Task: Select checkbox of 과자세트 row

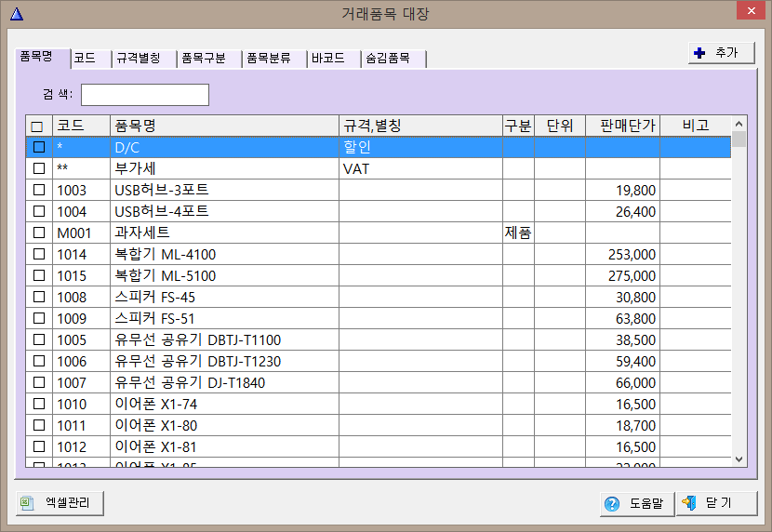Action: click(x=39, y=233)
